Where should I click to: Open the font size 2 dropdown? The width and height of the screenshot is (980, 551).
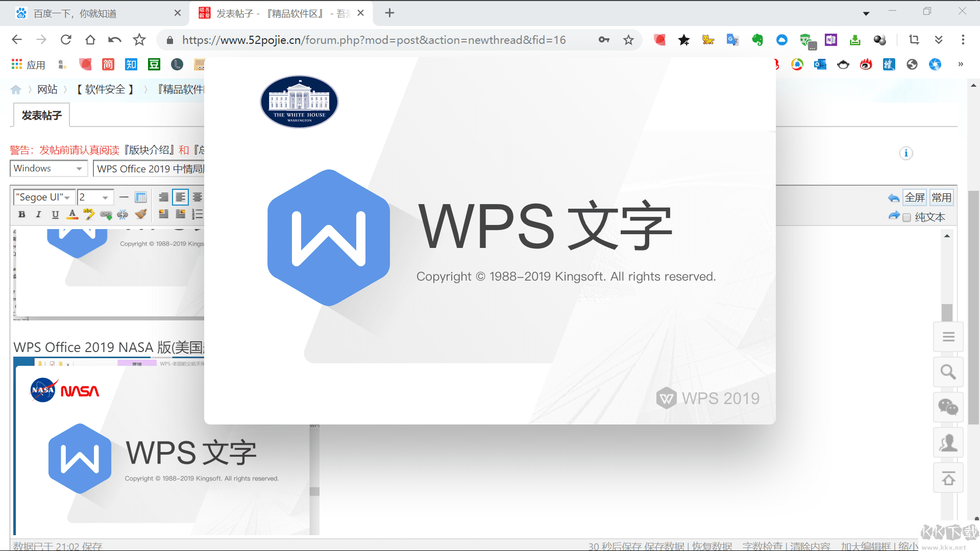point(95,197)
